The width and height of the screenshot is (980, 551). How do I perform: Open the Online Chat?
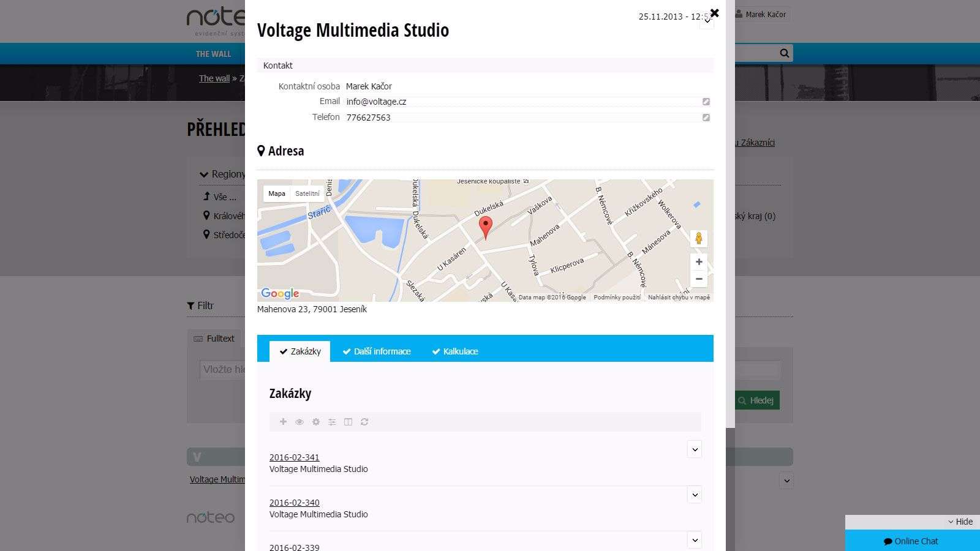point(913,541)
